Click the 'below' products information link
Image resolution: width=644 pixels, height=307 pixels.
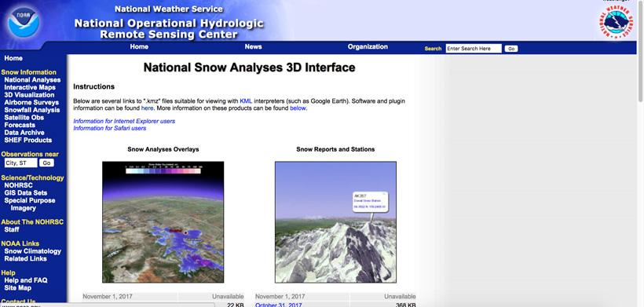click(298, 108)
